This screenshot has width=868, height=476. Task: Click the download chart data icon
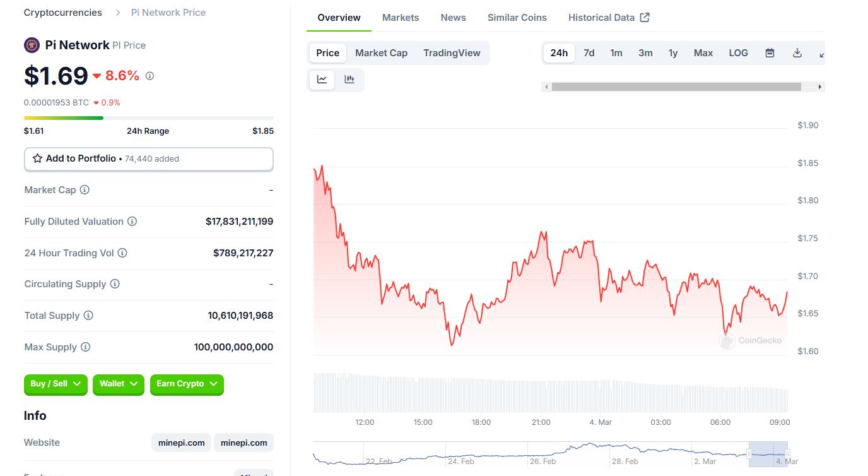797,53
